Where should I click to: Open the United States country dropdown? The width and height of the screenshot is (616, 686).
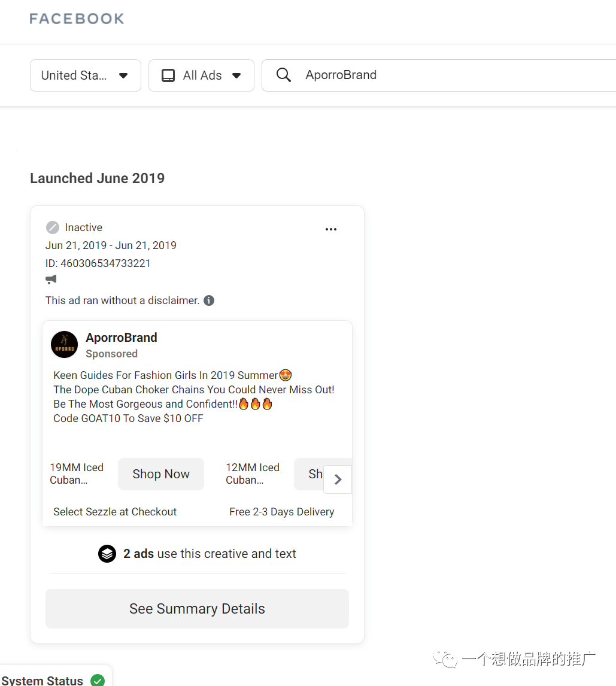click(86, 75)
